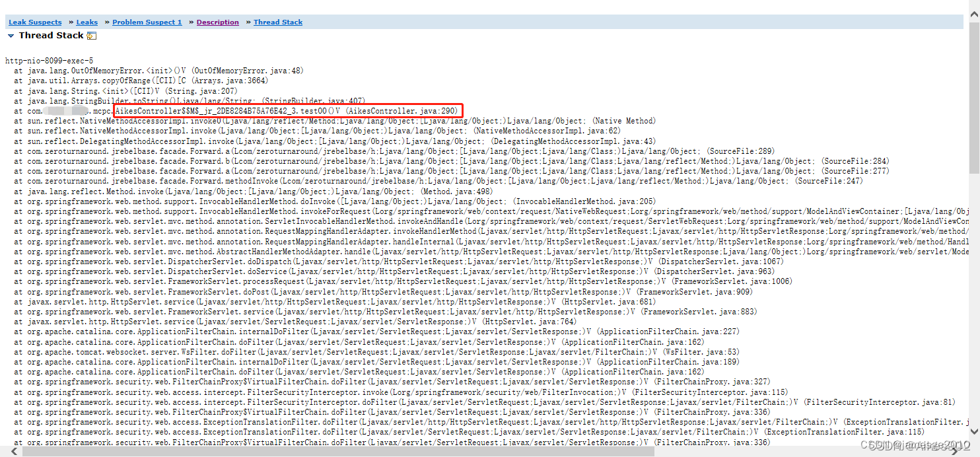Screen dimensions: 980x457
Task: Open the Leak Suspects breadcrumb link
Action: point(35,22)
